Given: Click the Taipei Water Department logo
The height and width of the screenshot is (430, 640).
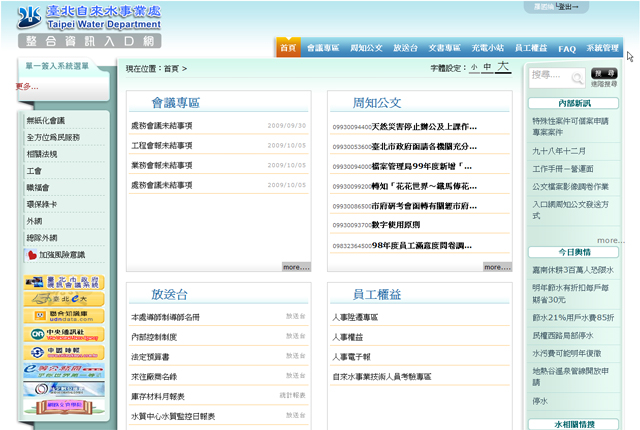Looking at the screenshot, I should click(89, 18).
